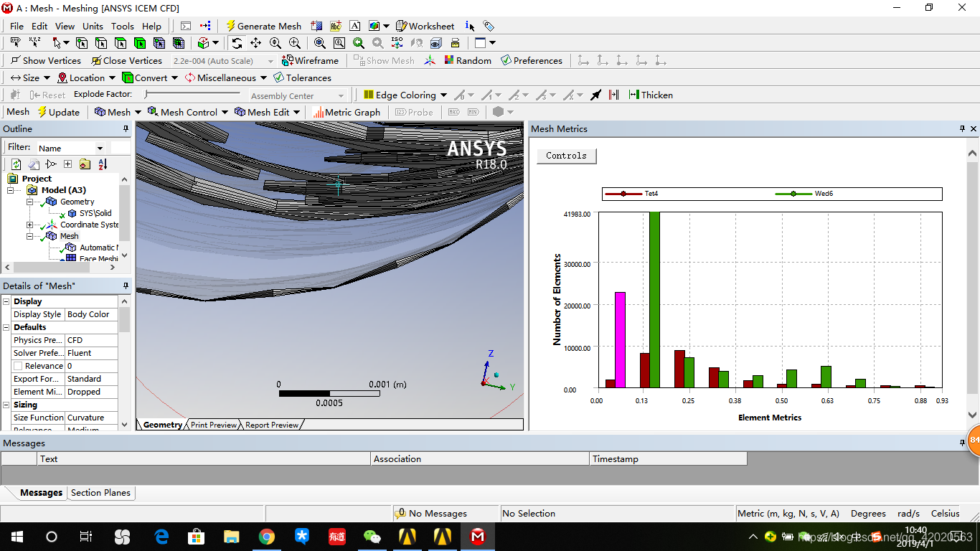Click the Controls button in Mesh Metrics
This screenshot has height=551, width=980.
[566, 156]
